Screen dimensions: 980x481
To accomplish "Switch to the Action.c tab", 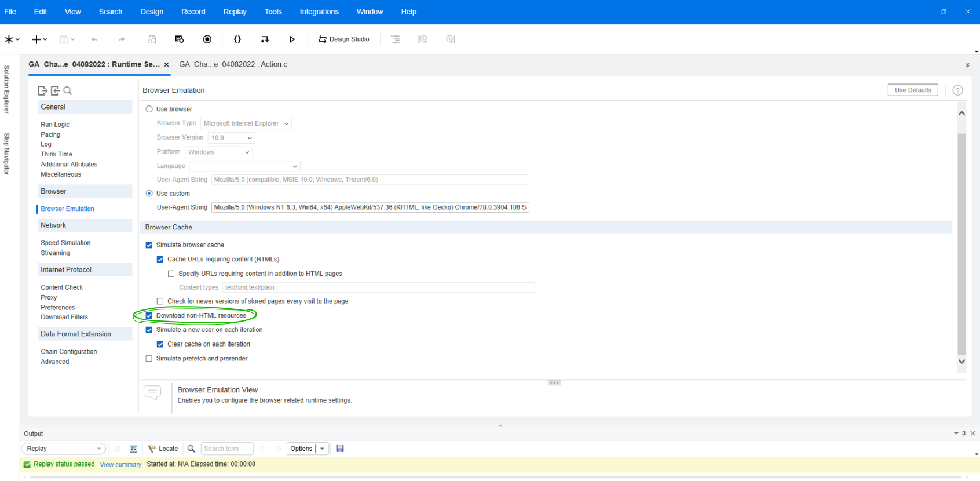I will [233, 64].
